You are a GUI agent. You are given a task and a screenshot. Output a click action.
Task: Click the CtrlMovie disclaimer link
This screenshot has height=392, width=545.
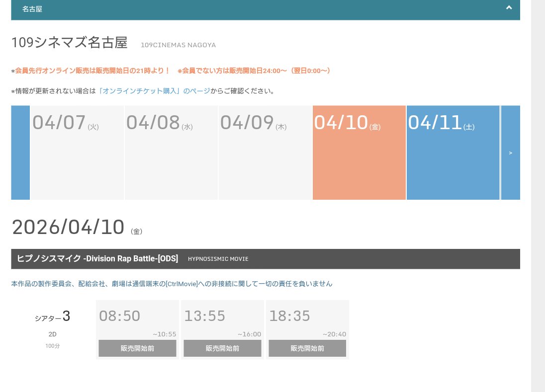[172, 284]
